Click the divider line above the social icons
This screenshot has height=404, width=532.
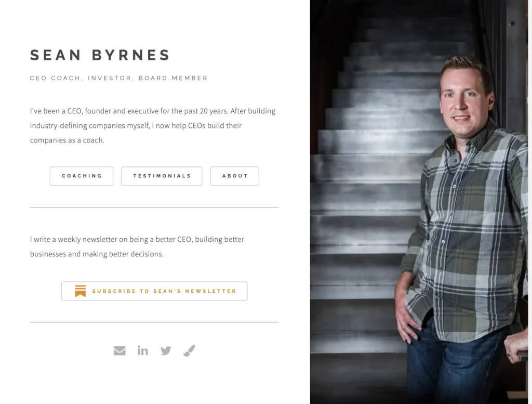[x=154, y=322]
